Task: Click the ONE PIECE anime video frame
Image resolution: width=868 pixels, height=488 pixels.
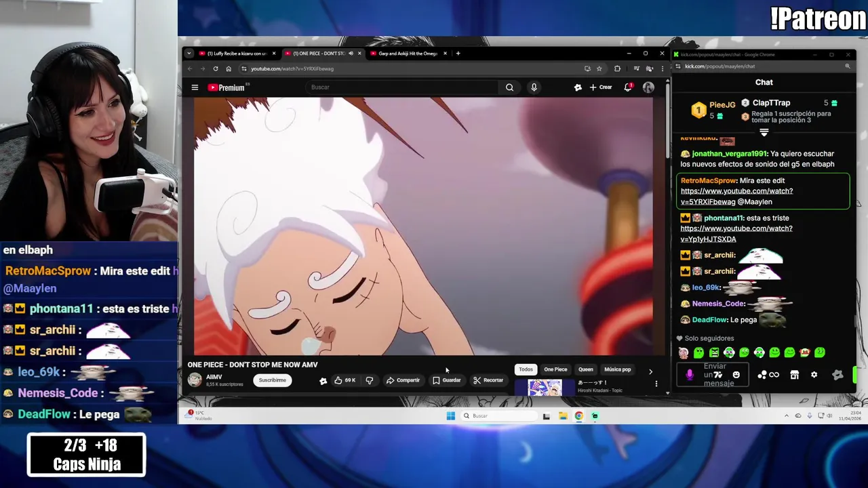Action: (x=423, y=226)
